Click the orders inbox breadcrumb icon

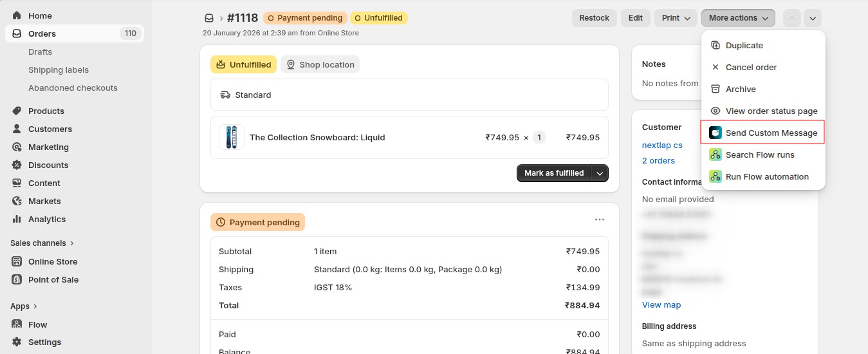pos(208,18)
